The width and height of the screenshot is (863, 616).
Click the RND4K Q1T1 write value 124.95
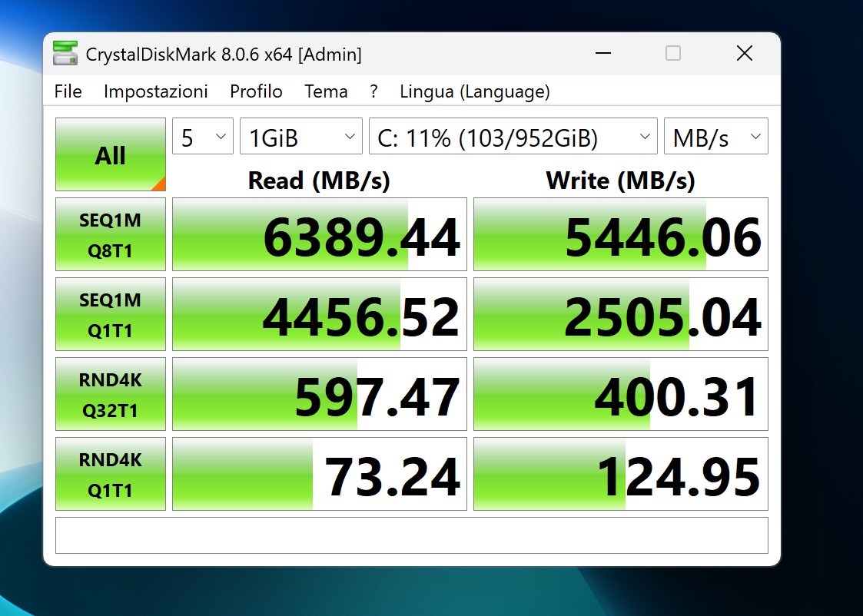pyautogui.click(x=621, y=474)
